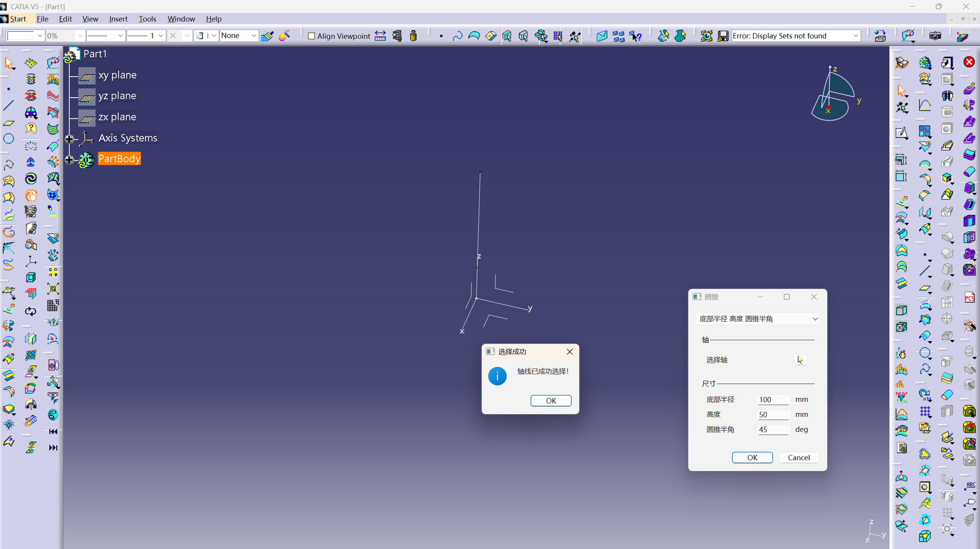980x549 pixels.
Task: Enable the Align Viewpoint checkbox
Action: click(x=312, y=36)
